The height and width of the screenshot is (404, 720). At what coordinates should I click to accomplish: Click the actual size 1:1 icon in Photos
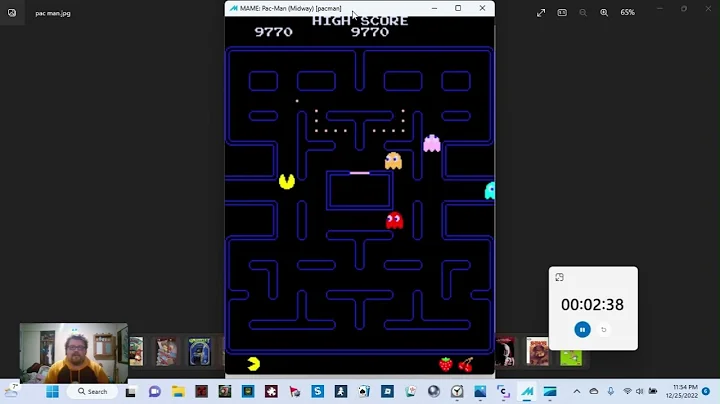click(562, 13)
